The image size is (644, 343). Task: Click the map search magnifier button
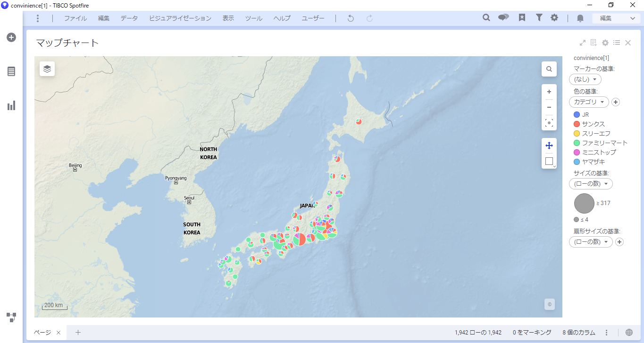coord(549,69)
